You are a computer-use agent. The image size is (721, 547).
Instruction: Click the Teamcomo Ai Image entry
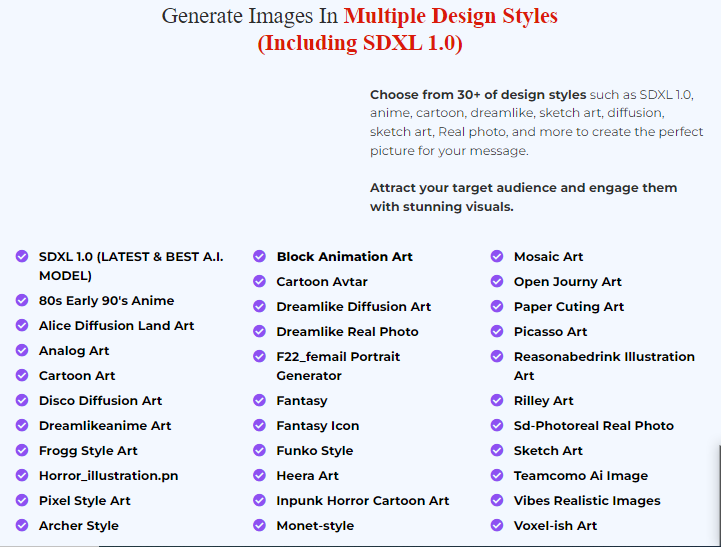[580, 476]
